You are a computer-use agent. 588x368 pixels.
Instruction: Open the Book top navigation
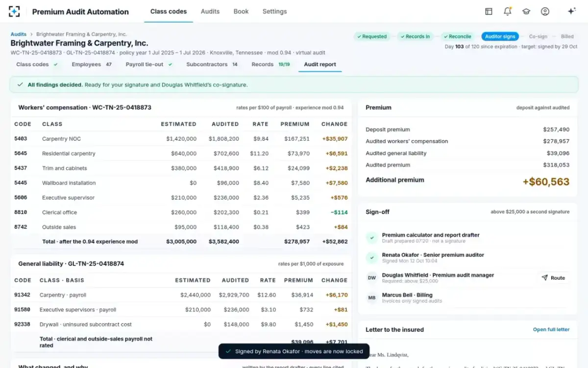[241, 11]
